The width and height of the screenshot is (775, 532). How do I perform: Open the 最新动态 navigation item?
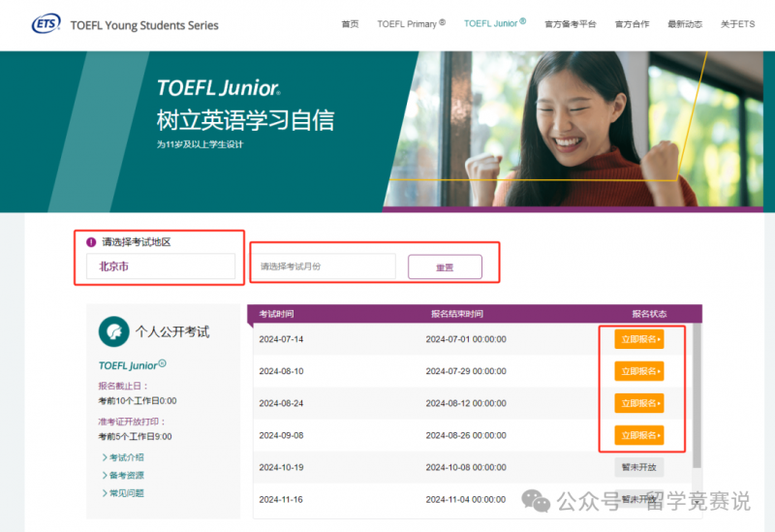(x=685, y=23)
